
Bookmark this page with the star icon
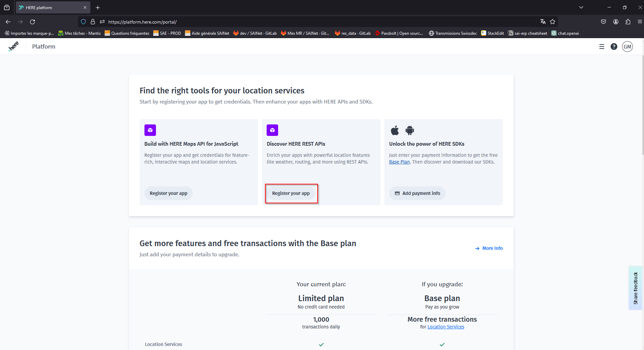(x=553, y=22)
